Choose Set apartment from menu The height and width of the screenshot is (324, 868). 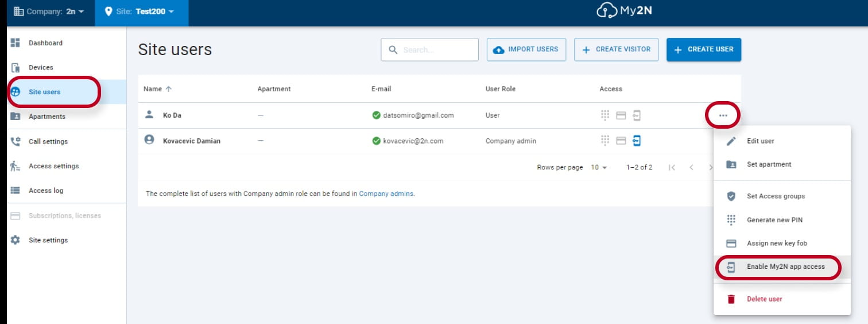point(782,164)
